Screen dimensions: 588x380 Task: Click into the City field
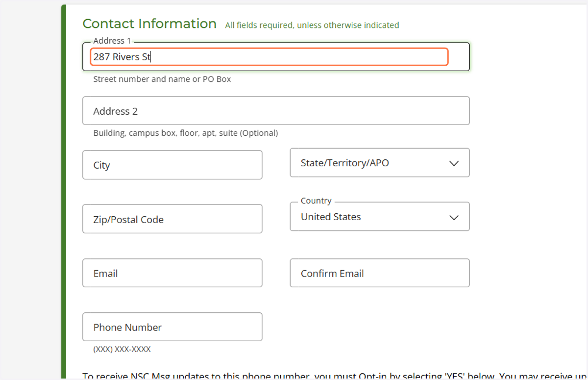[x=172, y=165]
